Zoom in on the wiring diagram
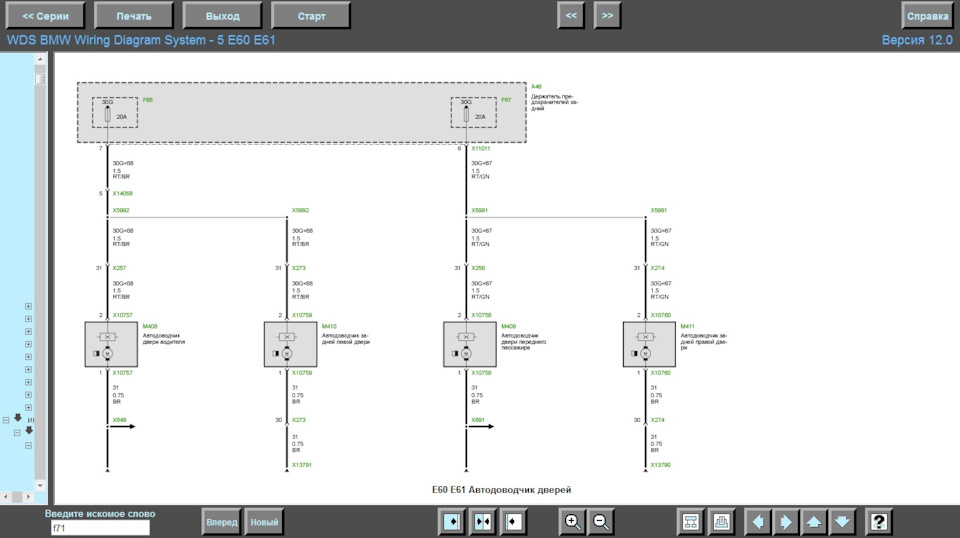This screenshot has width=960, height=538. pyautogui.click(x=572, y=521)
